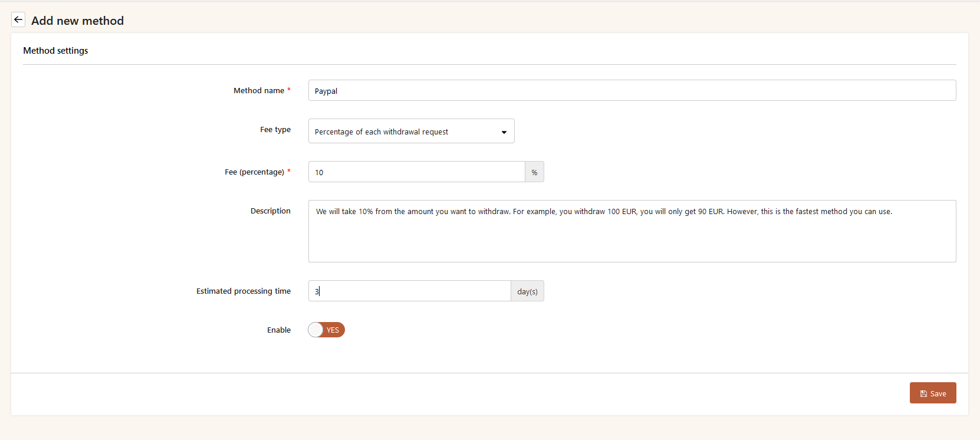Image resolution: width=980 pixels, height=440 pixels.
Task: Click the Fee type label
Action: point(275,130)
